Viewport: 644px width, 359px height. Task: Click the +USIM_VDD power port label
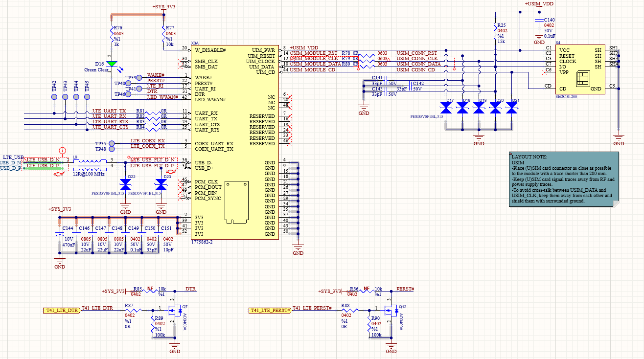pos(539,4)
